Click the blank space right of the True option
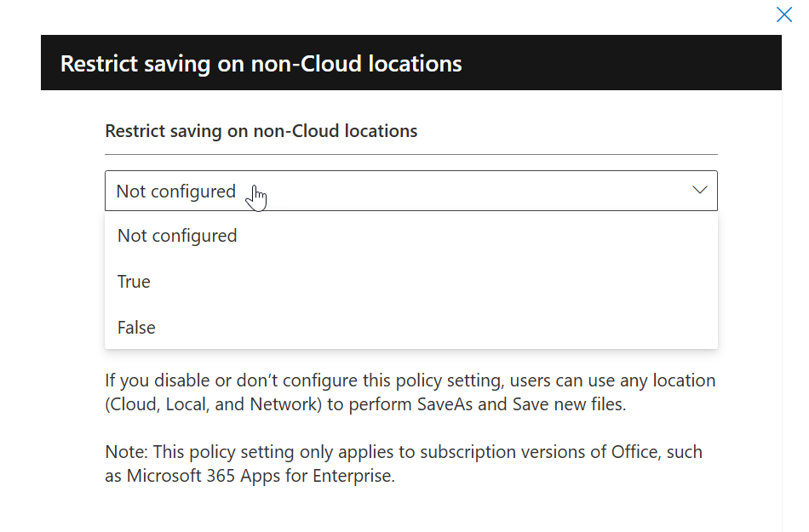The height and width of the screenshot is (532, 809). [426, 282]
